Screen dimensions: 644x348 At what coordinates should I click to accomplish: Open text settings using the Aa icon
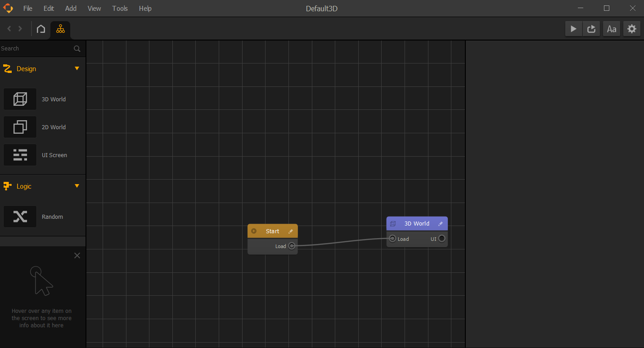click(x=611, y=28)
